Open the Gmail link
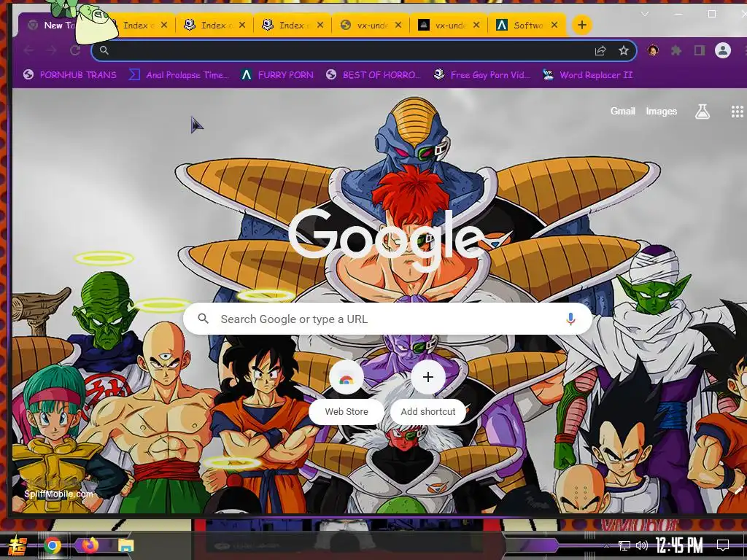The height and width of the screenshot is (560, 747). click(623, 111)
